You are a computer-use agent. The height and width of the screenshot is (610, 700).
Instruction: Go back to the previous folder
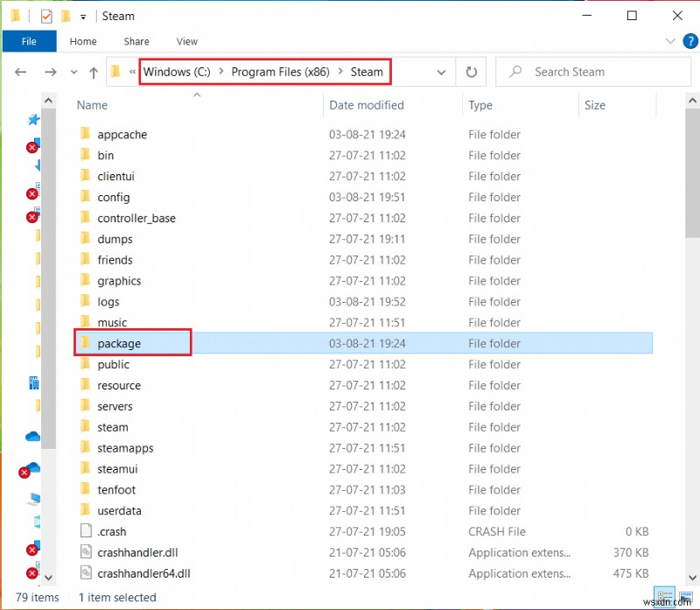click(x=19, y=72)
